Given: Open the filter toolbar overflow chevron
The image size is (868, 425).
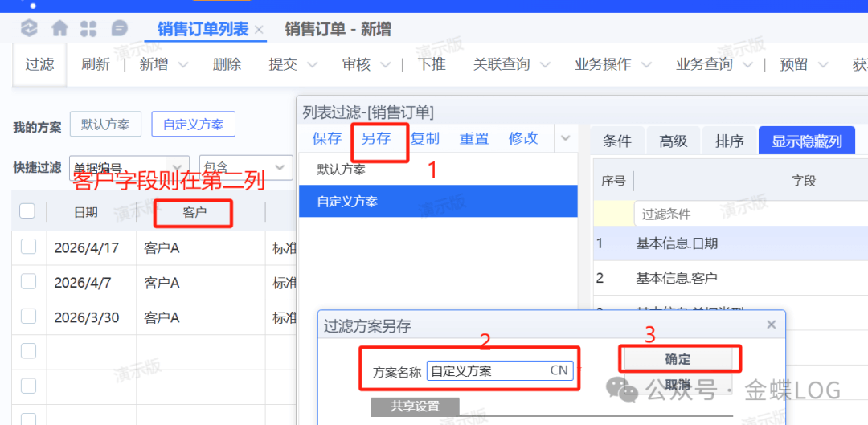Looking at the screenshot, I should [566, 138].
